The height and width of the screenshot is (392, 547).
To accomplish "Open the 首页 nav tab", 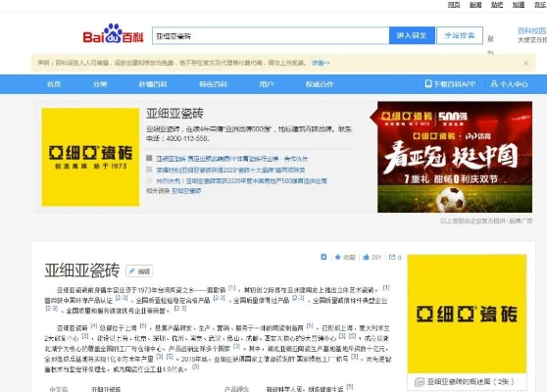I will pos(54,84).
